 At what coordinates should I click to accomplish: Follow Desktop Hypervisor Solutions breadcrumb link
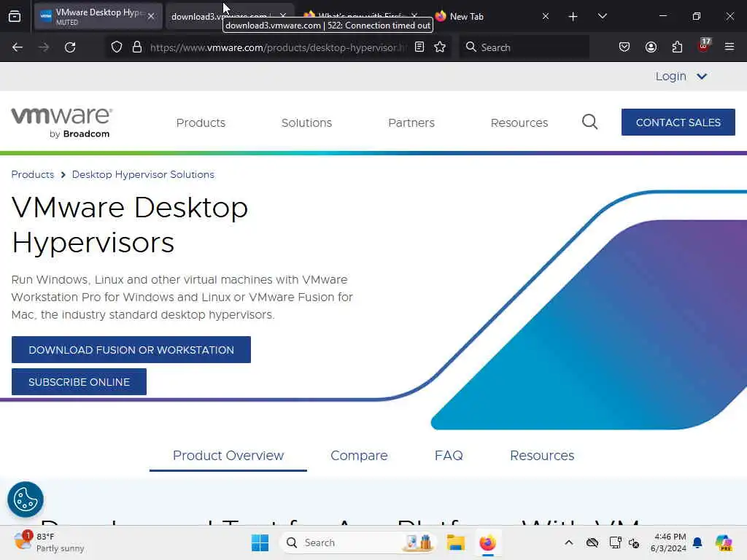143,174
